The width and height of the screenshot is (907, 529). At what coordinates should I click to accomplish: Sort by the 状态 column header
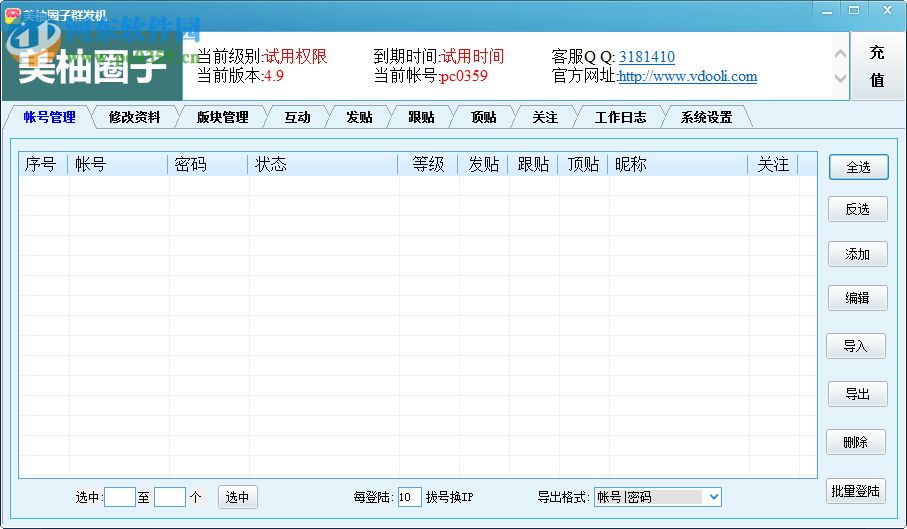point(323,165)
